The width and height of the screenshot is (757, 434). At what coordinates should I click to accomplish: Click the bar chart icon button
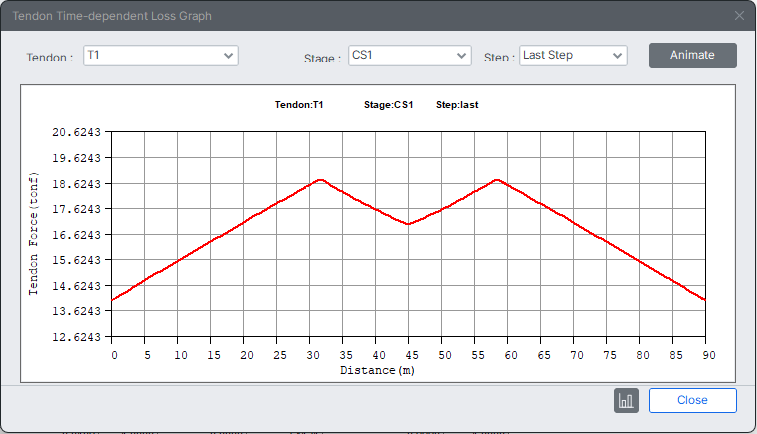tap(626, 400)
